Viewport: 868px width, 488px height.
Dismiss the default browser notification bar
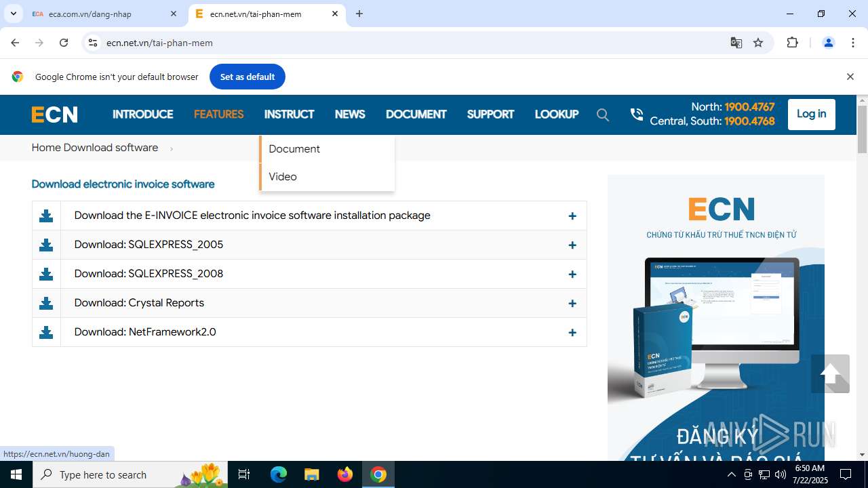850,77
